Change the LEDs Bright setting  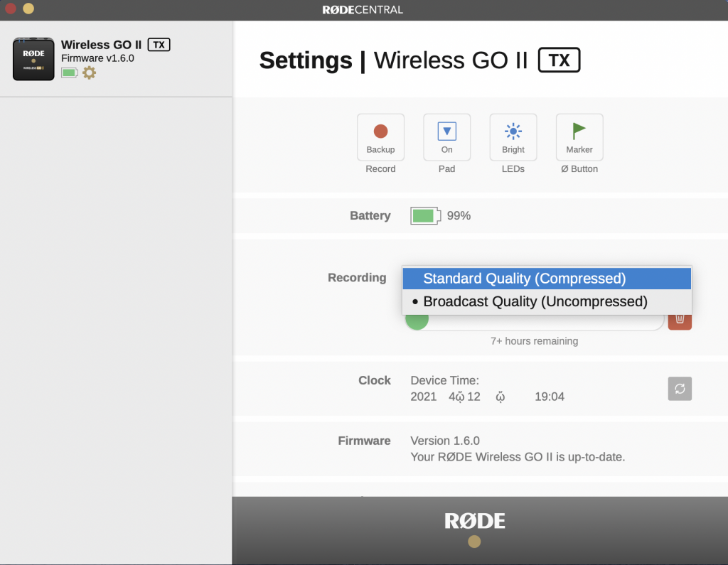[x=513, y=137]
